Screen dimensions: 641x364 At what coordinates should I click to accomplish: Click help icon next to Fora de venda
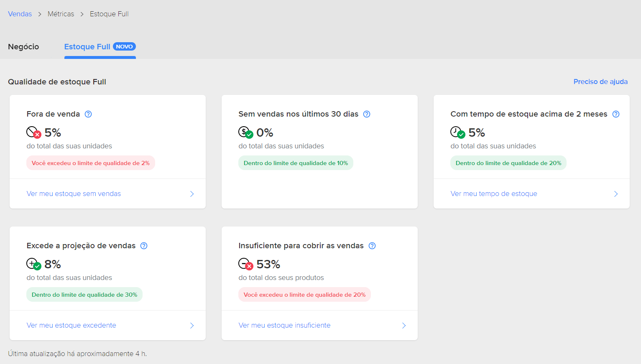[88, 114]
